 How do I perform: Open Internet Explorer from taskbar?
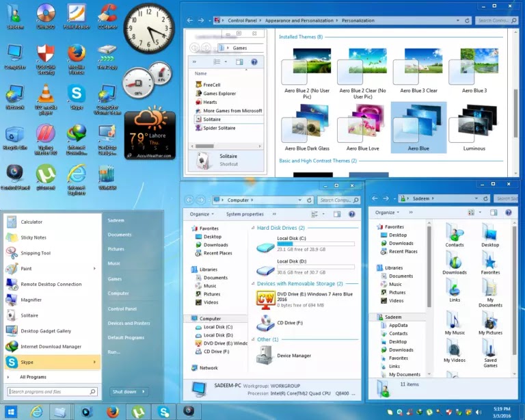36,412
